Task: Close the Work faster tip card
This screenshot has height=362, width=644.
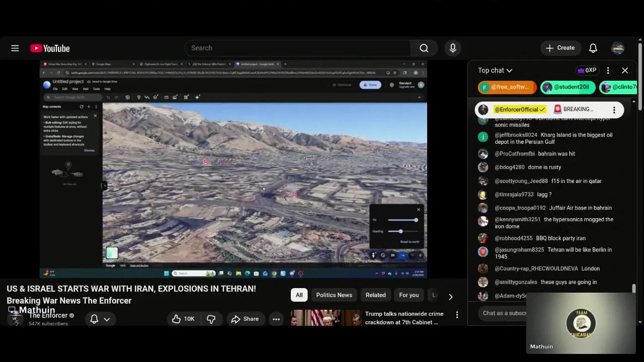Action: tap(95, 116)
